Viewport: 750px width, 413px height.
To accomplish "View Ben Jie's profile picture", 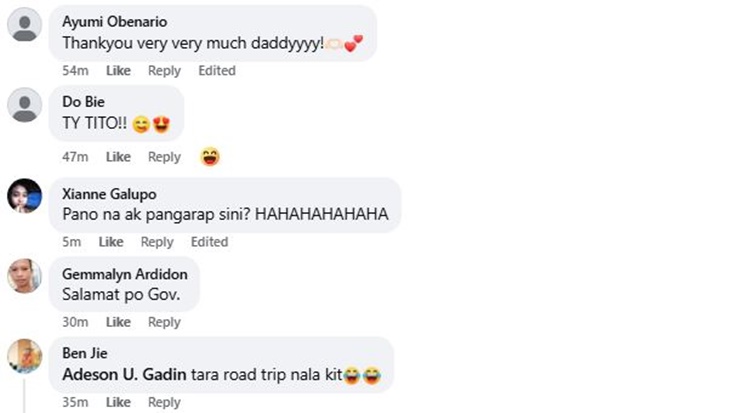I will 24,356.
